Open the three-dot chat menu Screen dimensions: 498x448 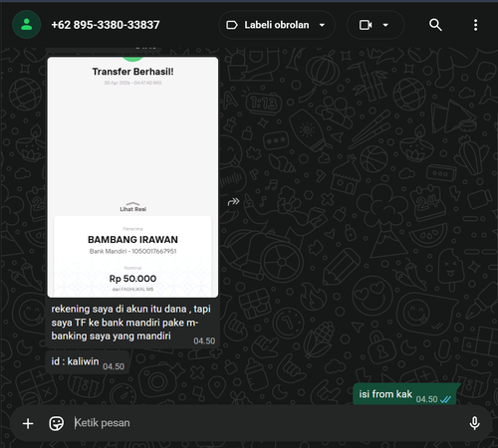pos(475,25)
